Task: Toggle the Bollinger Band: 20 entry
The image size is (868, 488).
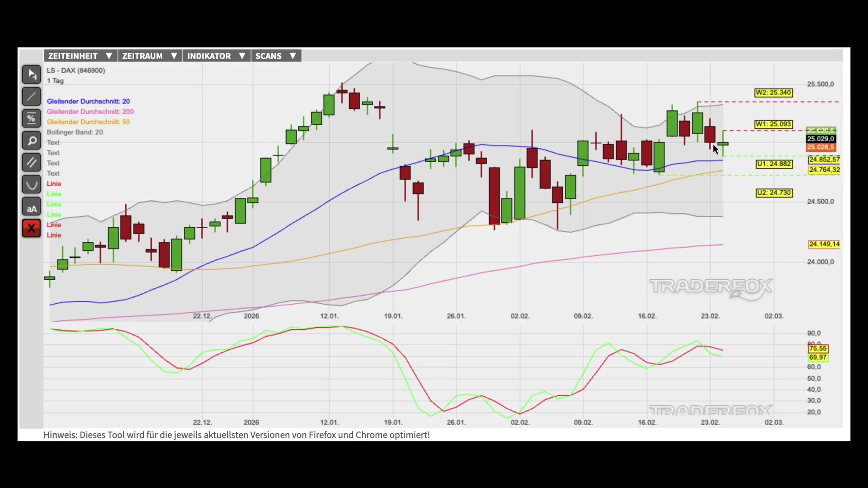Action: coord(75,132)
